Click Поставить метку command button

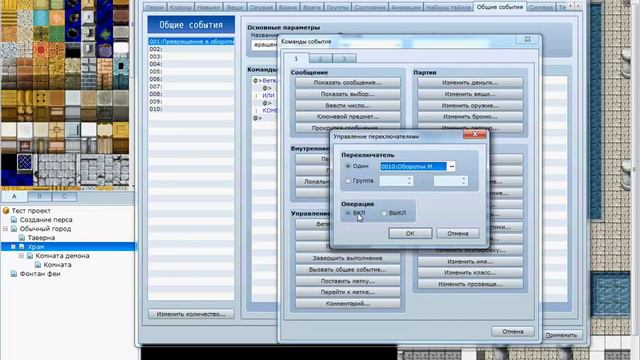[347, 281]
